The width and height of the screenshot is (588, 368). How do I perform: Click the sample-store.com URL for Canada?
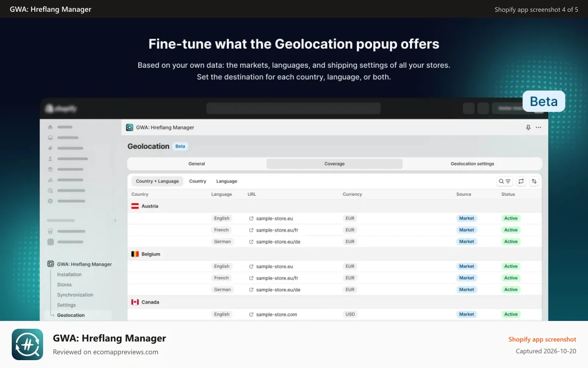click(x=276, y=315)
